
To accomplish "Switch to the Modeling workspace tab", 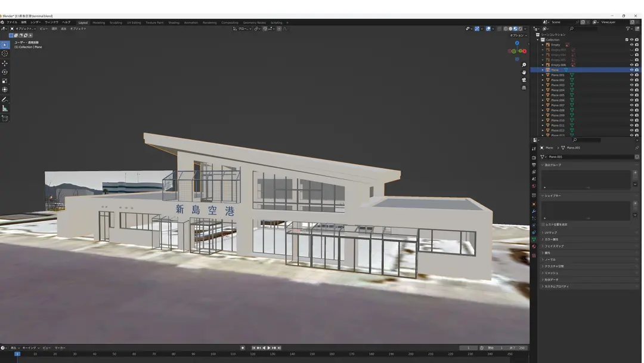I will [x=98, y=23].
